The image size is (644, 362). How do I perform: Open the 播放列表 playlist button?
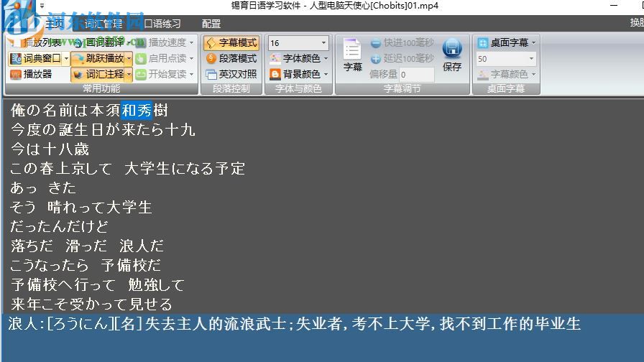[x=35, y=42]
